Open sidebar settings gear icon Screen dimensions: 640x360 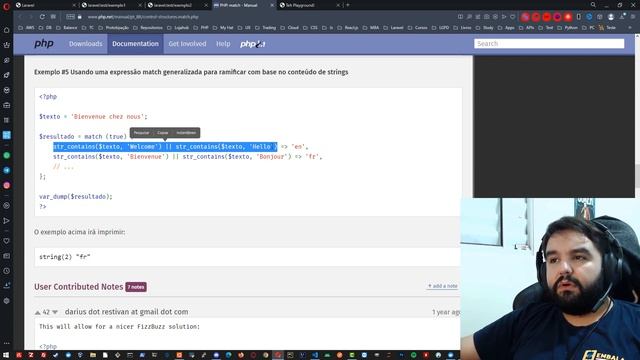tap(7, 301)
